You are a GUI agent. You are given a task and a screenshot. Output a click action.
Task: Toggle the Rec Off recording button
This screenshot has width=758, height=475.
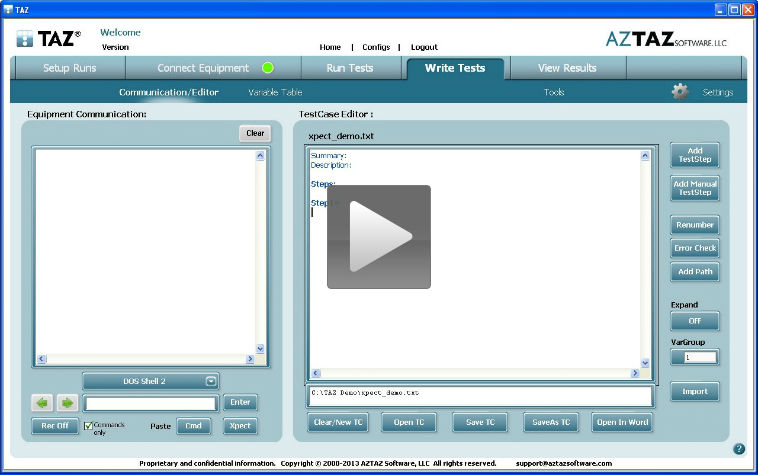[x=55, y=426]
